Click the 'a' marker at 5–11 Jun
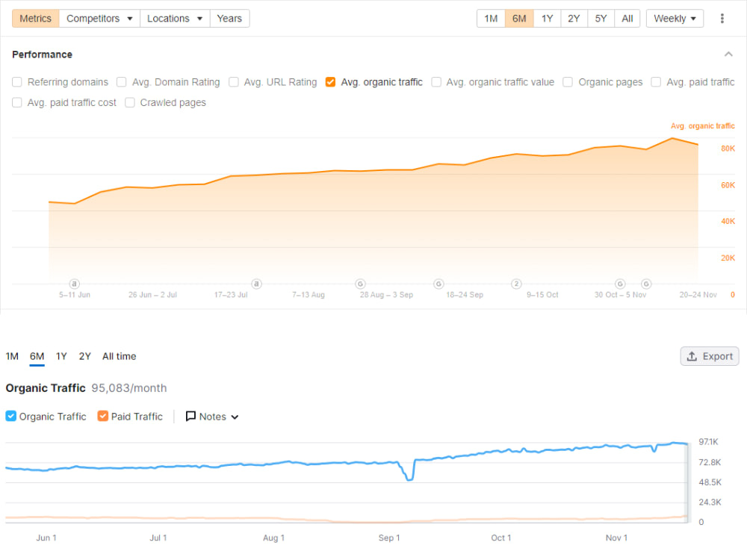Image resolution: width=747 pixels, height=560 pixels. 74,284
